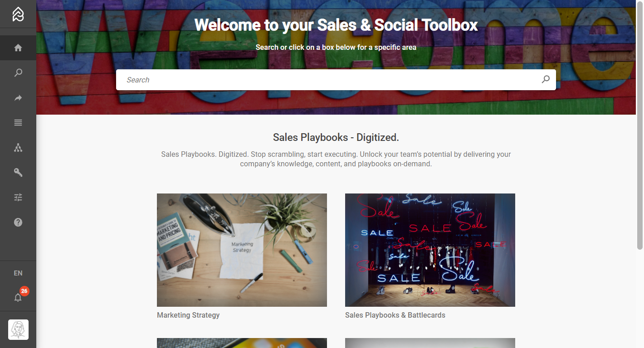This screenshot has width=644, height=348.
Task: Open the hierarchy tree icon in sidebar
Action: point(18,147)
